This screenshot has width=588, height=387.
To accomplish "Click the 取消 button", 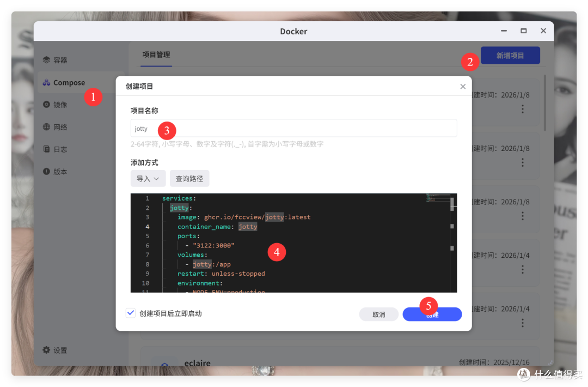I will (x=379, y=314).
